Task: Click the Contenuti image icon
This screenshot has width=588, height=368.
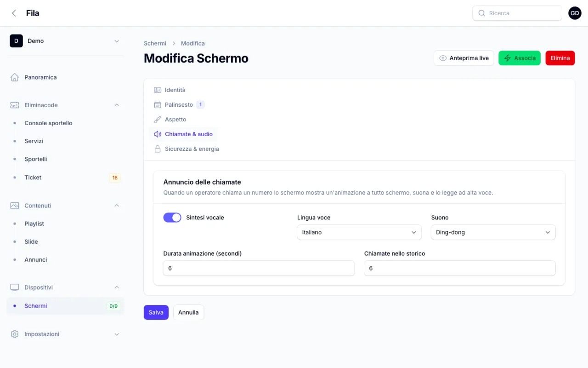Action: pyautogui.click(x=15, y=206)
